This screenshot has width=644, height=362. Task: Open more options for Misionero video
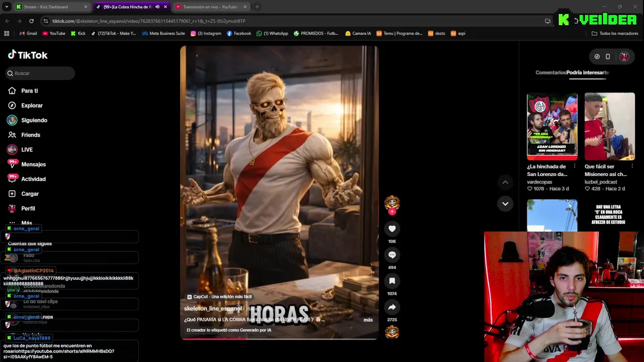pyautogui.click(x=632, y=166)
